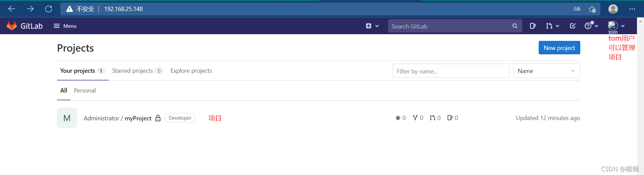The image size is (644, 175).
Task: Click the project merge requests count icon
Action: [x=433, y=118]
